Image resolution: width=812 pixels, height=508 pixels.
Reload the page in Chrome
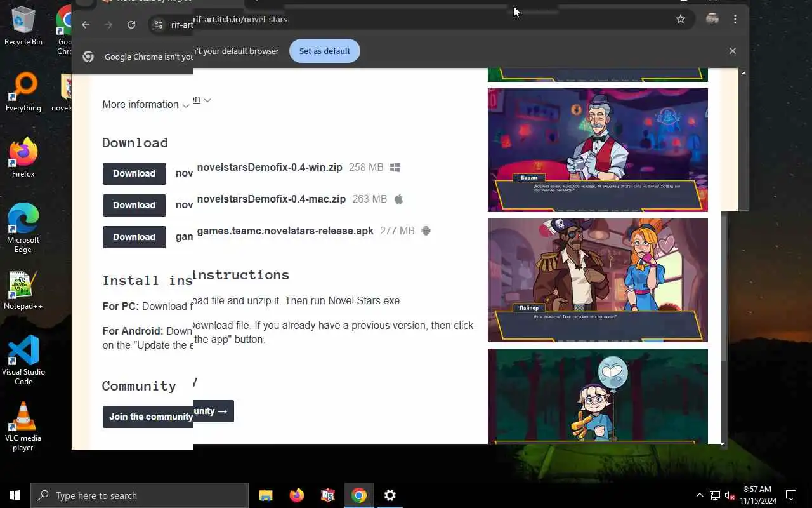131,25
